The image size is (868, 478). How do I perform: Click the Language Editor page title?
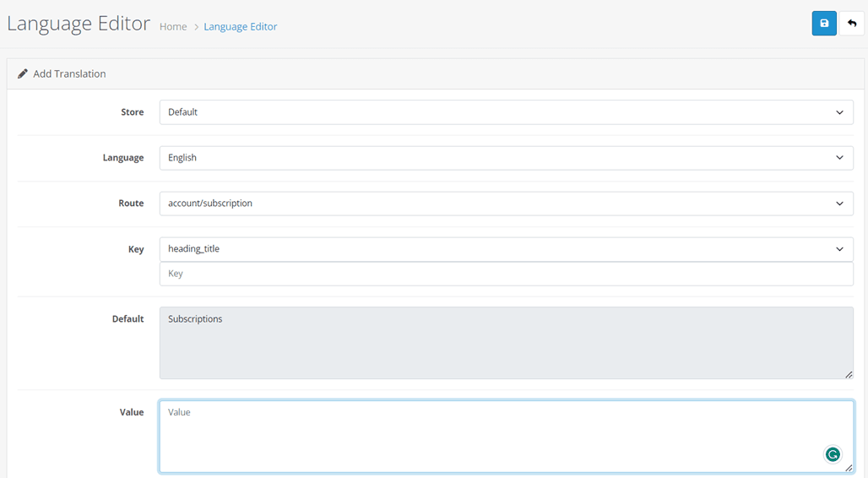(x=78, y=24)
